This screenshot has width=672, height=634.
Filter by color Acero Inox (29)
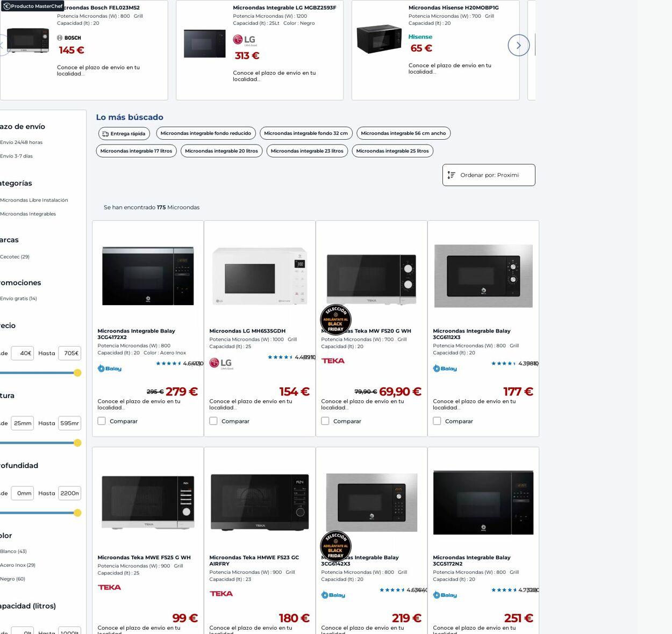[x=18, y=565]
